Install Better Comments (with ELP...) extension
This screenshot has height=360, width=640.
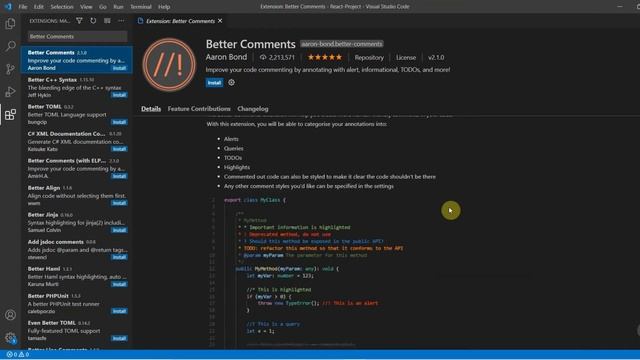(119, 176)
